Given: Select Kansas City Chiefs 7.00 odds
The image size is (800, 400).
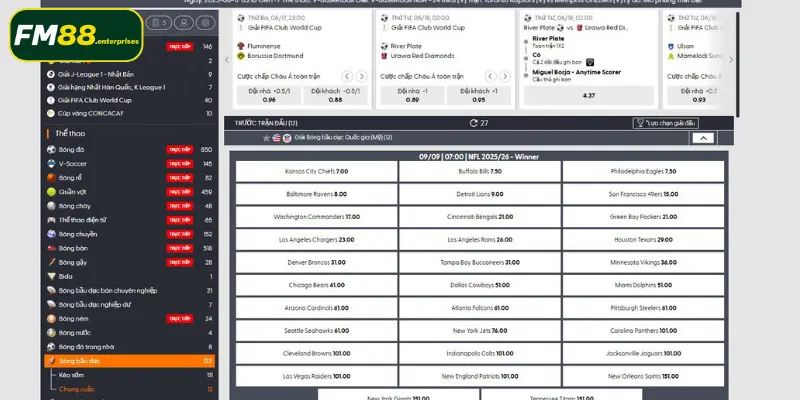Looking at the screenshot, I should tap(316, 171).
